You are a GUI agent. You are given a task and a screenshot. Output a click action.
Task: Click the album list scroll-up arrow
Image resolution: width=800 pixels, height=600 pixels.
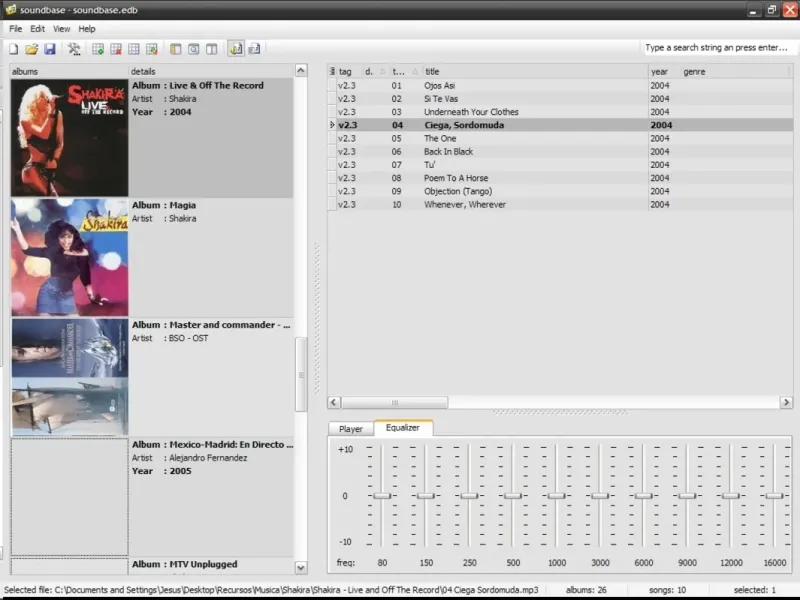tap(301, 71)
